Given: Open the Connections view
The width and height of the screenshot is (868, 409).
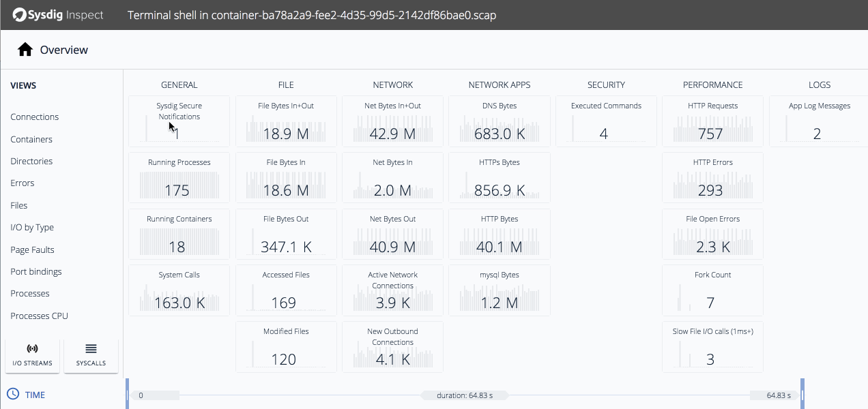Looking at the screenshot, I should (x=35, y=117).
